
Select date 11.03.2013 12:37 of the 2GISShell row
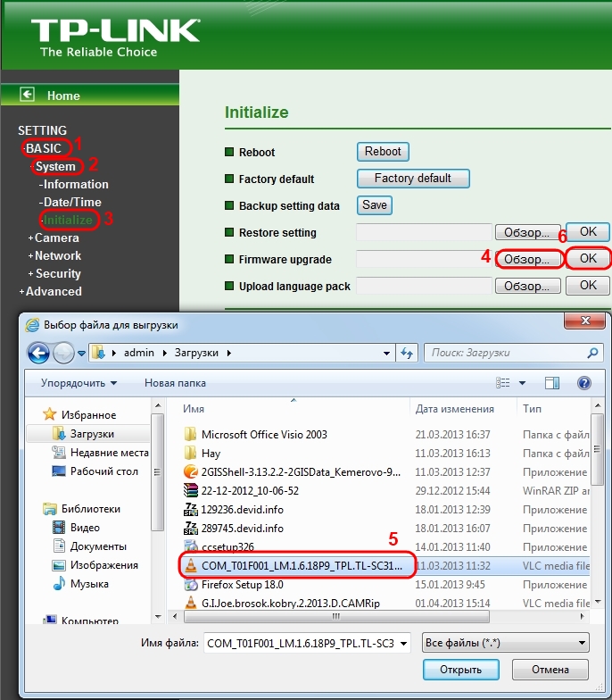pyautogui.click(x=452, y=471)
